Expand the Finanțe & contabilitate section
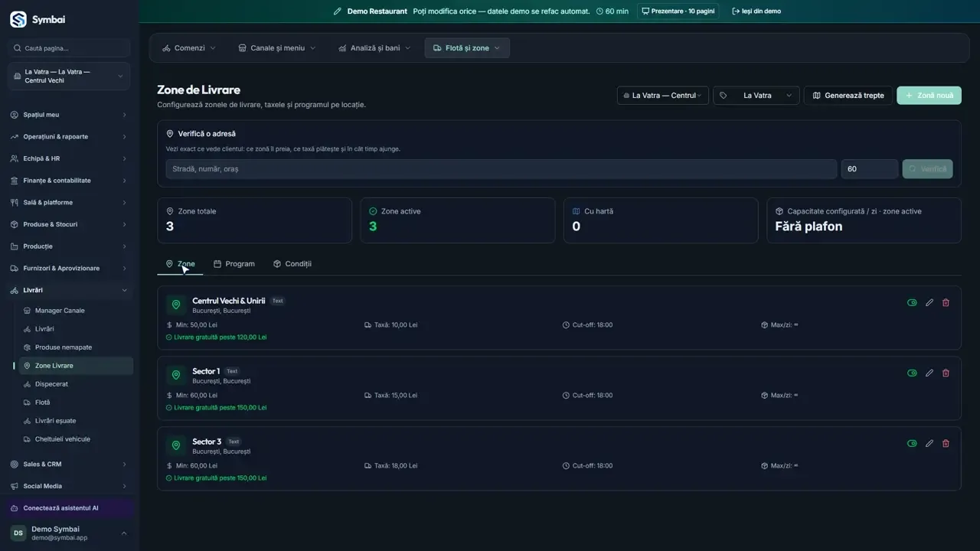Viewport: 980px width, 551px height. [x=69, y=181]
